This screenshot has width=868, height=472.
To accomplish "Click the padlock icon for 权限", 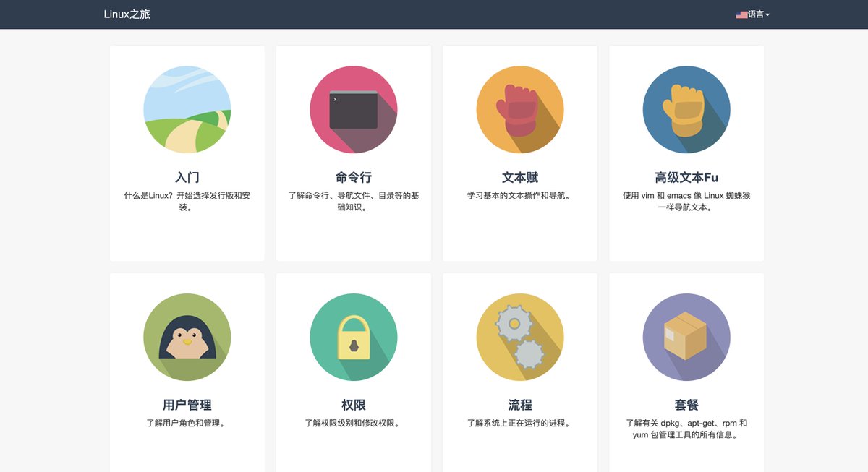I will [x=353, y=337].
